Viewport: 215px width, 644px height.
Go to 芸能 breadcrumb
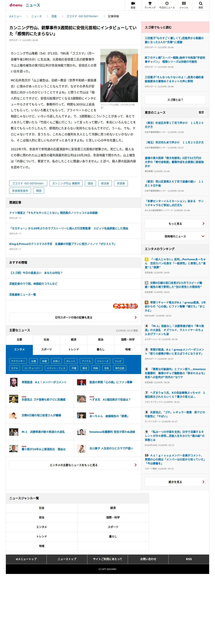pos(54,16)
